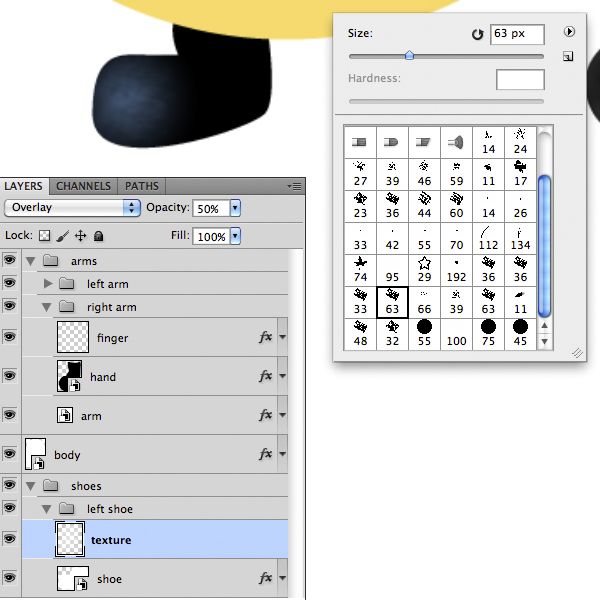This screenshot has width=600, height=600.
Task: Enable lock image pixels brush icon
Action: click(62, 237)
